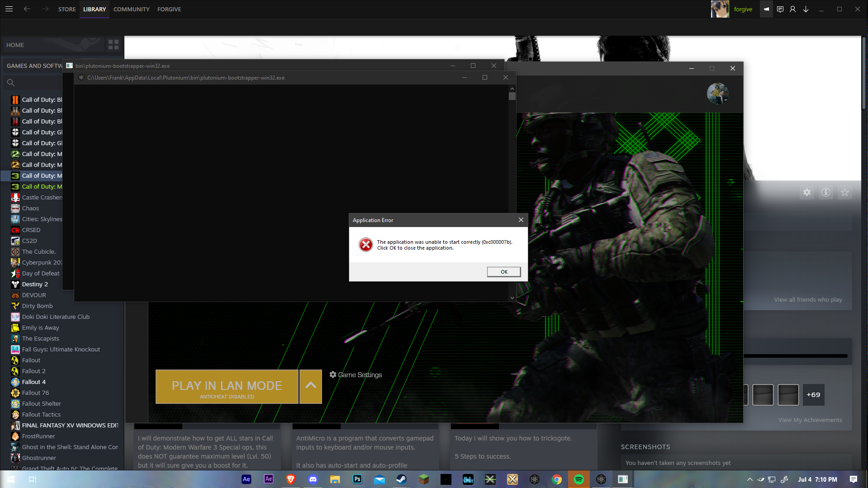Open Minecraft block icon on taskbar

tap(424, 479)
